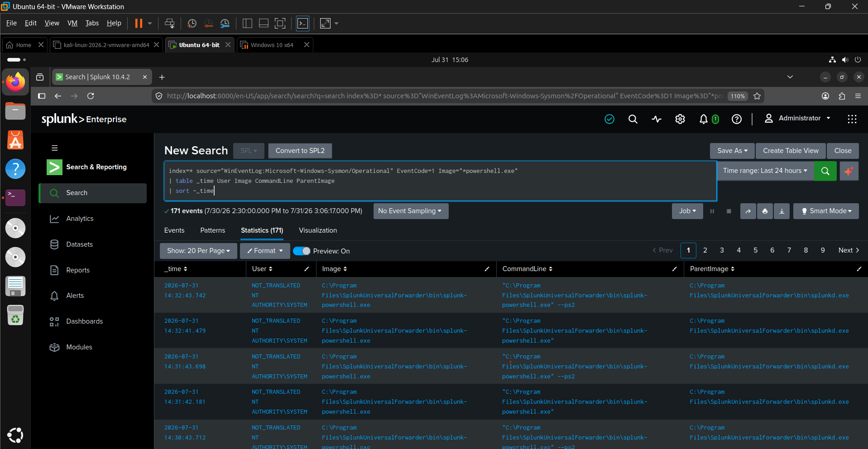Image resolution: width=868 pixels, height=449 pixels.
Task: Open the Activity icon in Splunk header
Action: pos(657,119)
